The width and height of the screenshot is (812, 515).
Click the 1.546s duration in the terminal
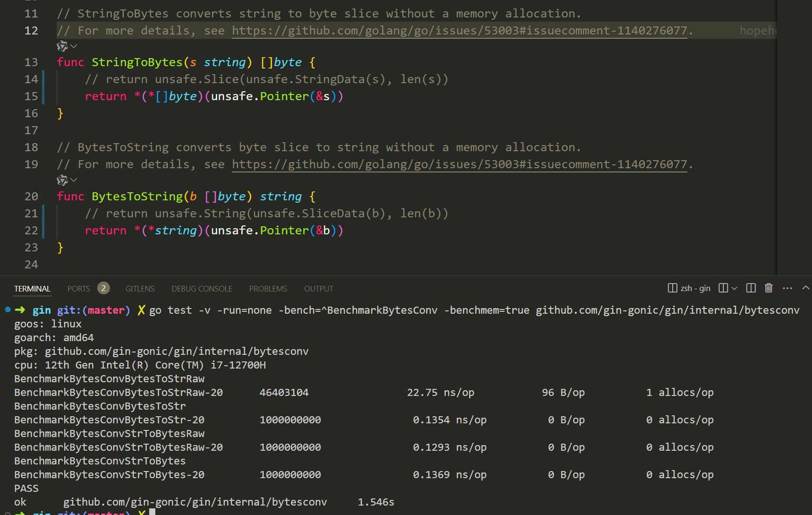click(376, 502)
